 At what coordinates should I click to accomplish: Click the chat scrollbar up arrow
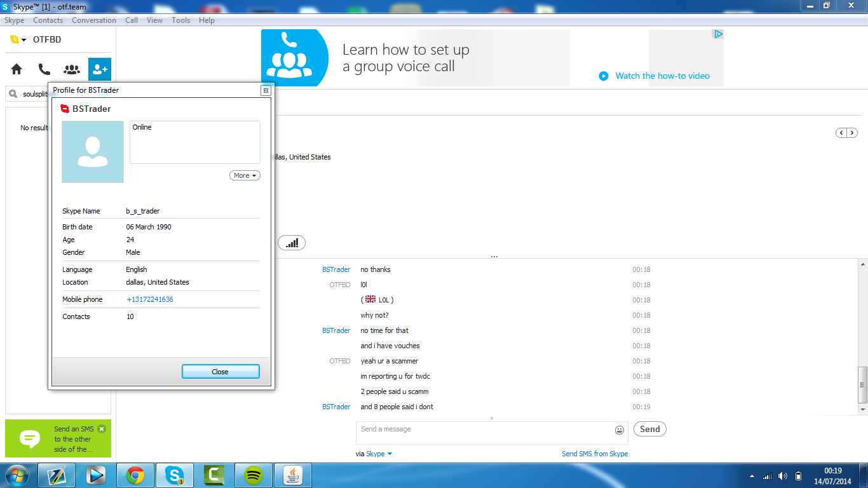[862, 264]
